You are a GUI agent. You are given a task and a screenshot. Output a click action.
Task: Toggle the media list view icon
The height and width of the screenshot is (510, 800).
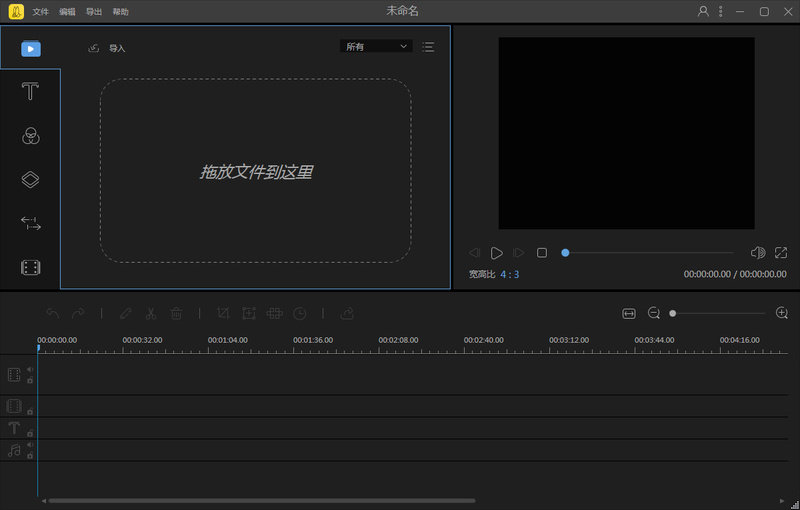pyautogui.click(x=428, y=47)
